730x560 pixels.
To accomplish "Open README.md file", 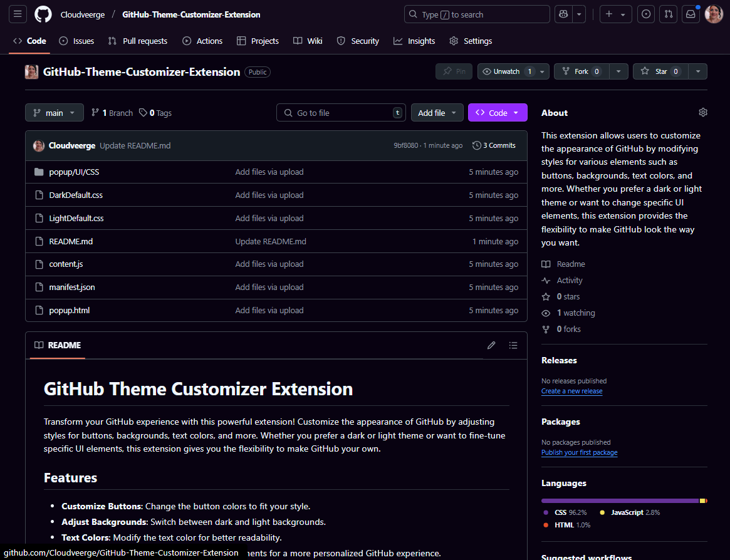I will (71, 241).
